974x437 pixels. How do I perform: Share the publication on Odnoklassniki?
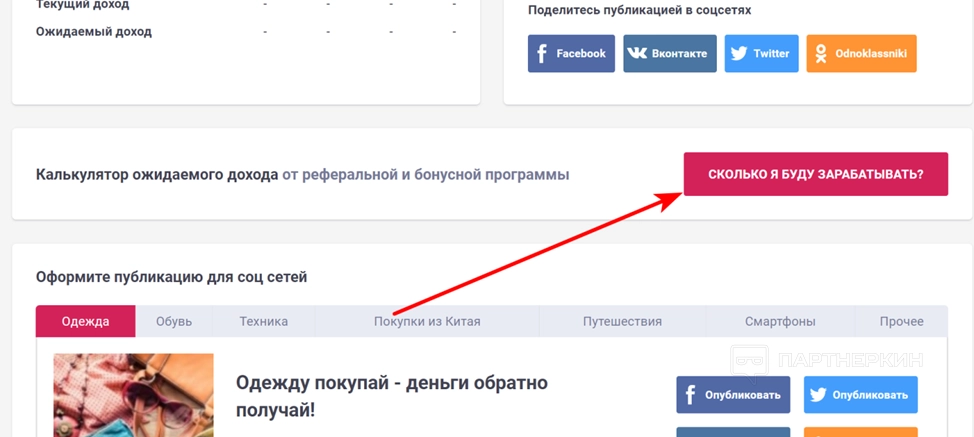click(862, 53)
